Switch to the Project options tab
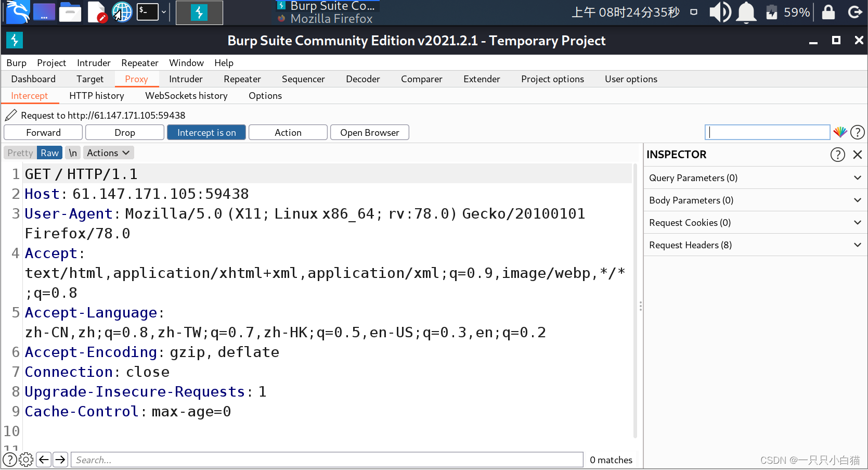This screenshot has width=868, height=470. coord(552,79)
